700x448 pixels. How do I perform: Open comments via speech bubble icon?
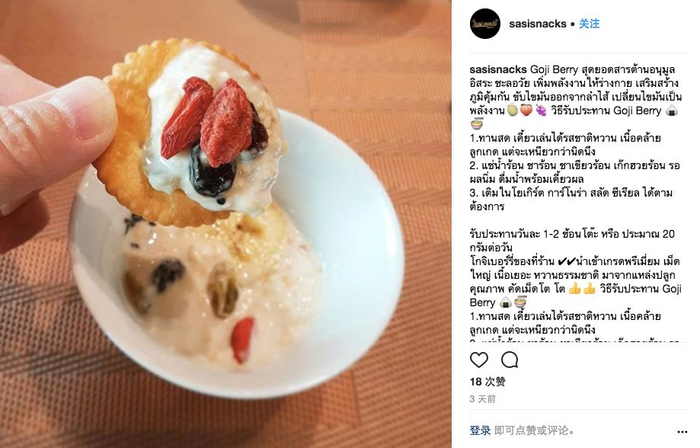pyautogui.click(x=509, y=360)
